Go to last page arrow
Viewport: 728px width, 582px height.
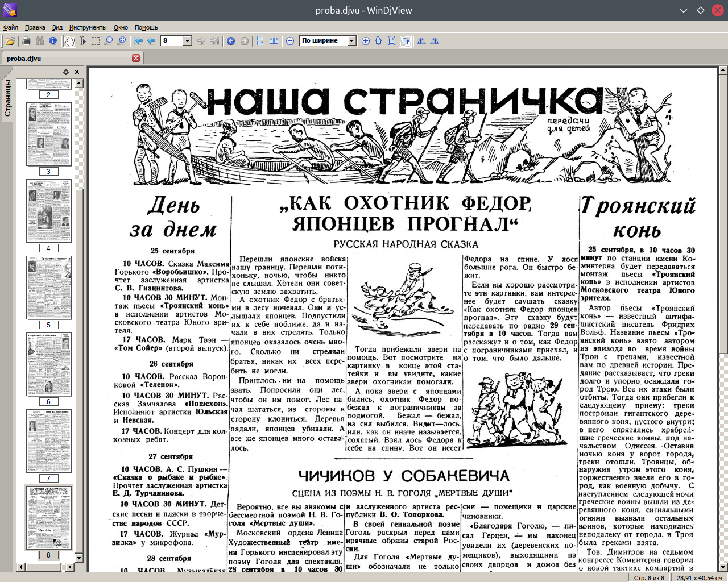click(x=214, y=41)
